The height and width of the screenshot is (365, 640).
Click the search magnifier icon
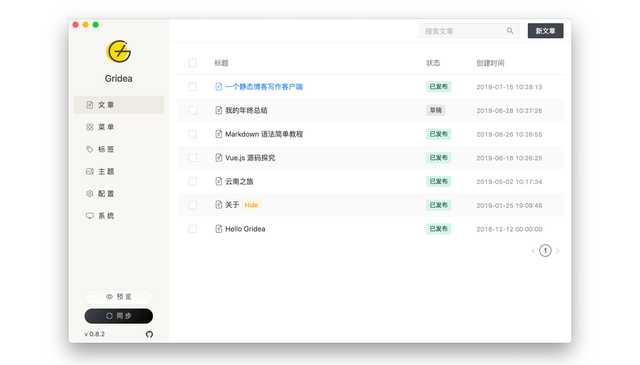(x=510, y=31)
